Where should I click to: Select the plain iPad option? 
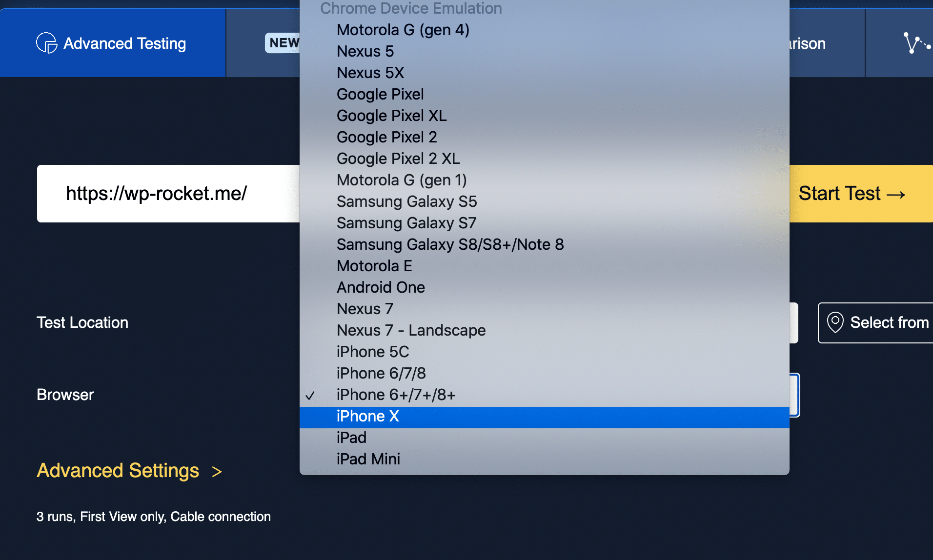click(545, 438)
